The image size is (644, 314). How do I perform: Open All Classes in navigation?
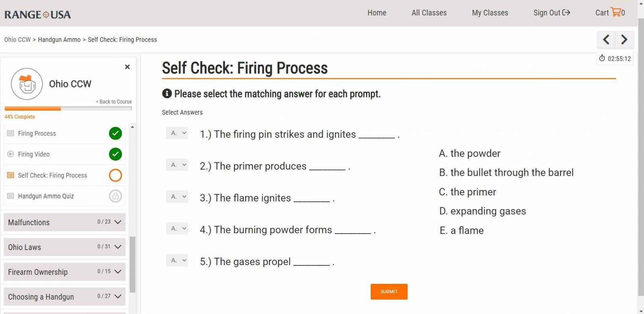coord(429,13)
